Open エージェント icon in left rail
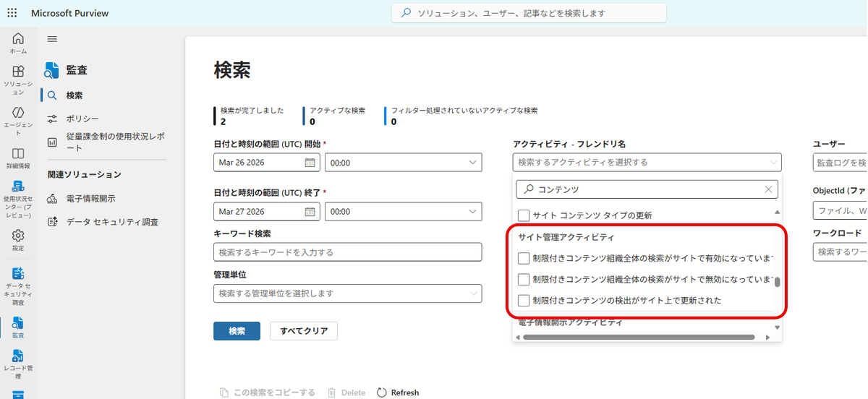 pyautogui.click(x=18, y=118)
